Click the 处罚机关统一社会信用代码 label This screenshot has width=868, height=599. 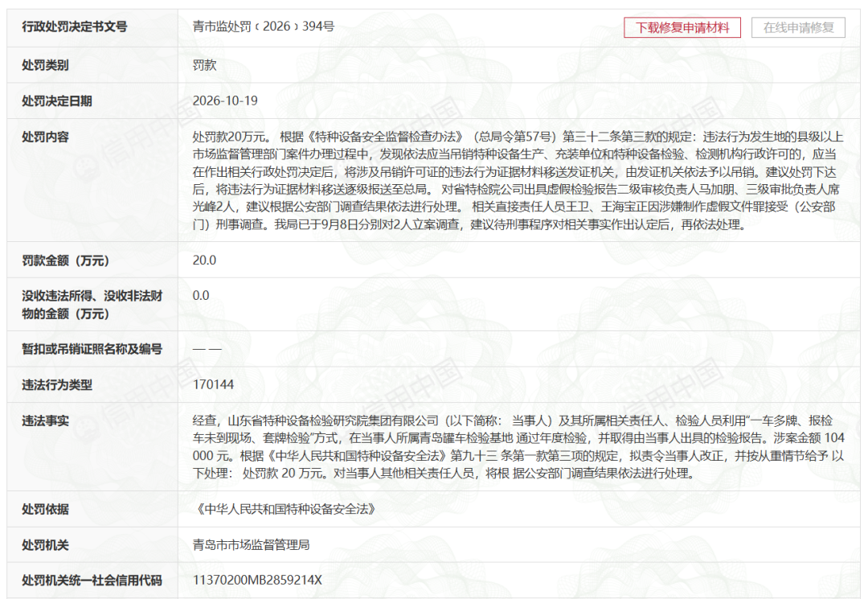pyautogui.click(x=92, y=581)
